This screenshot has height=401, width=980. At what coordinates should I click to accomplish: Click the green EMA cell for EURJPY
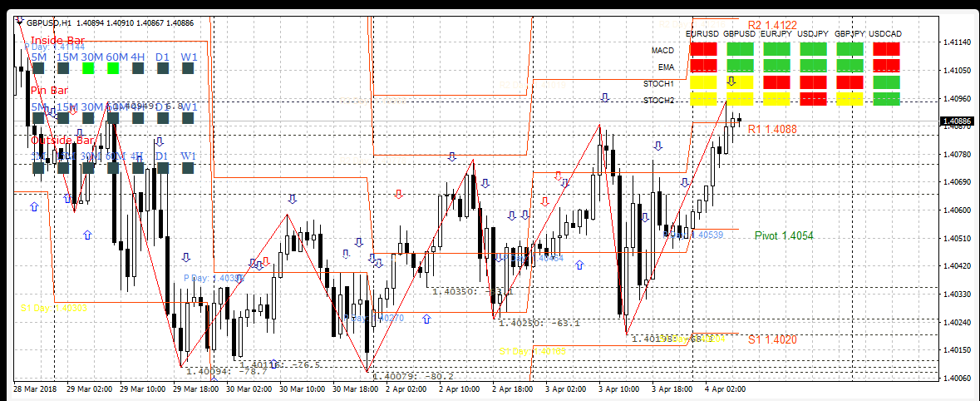[x=777, y=66]
